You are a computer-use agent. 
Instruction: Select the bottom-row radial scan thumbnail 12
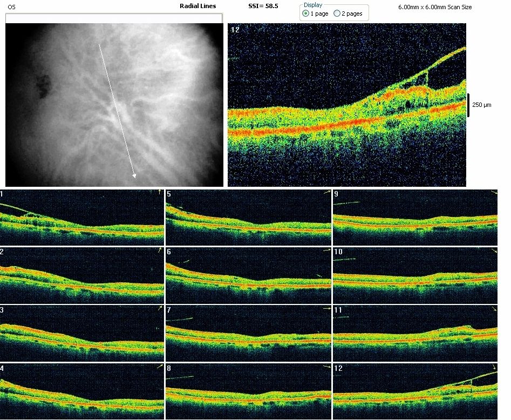tap(415, 391)
